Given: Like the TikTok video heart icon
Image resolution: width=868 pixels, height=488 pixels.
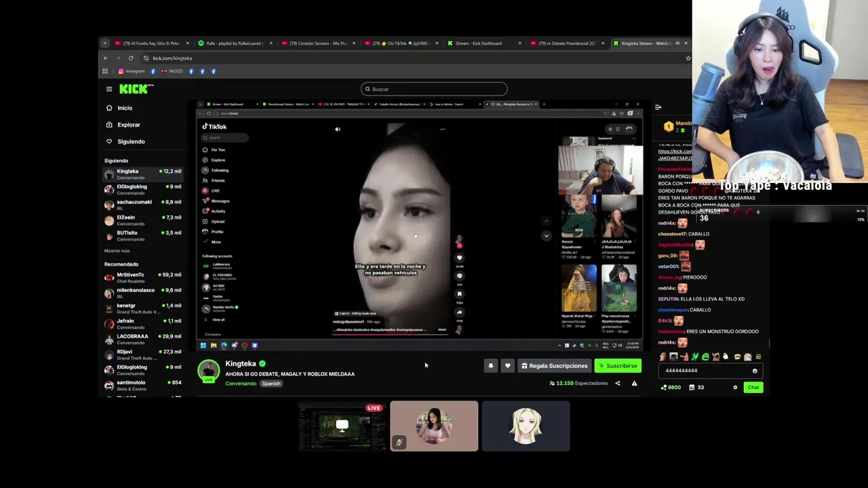Looking at the screenshot, I should coord(459,258).
